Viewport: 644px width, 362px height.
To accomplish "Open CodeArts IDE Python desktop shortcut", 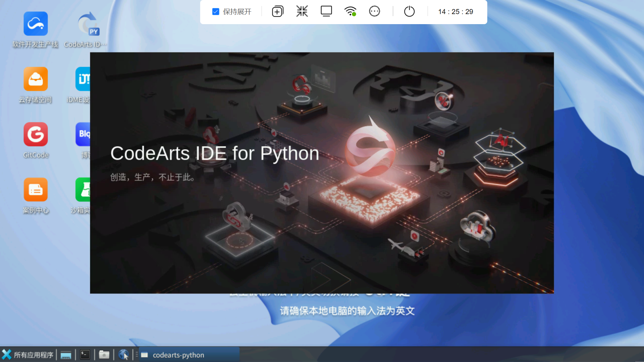I will coord(88,24).
